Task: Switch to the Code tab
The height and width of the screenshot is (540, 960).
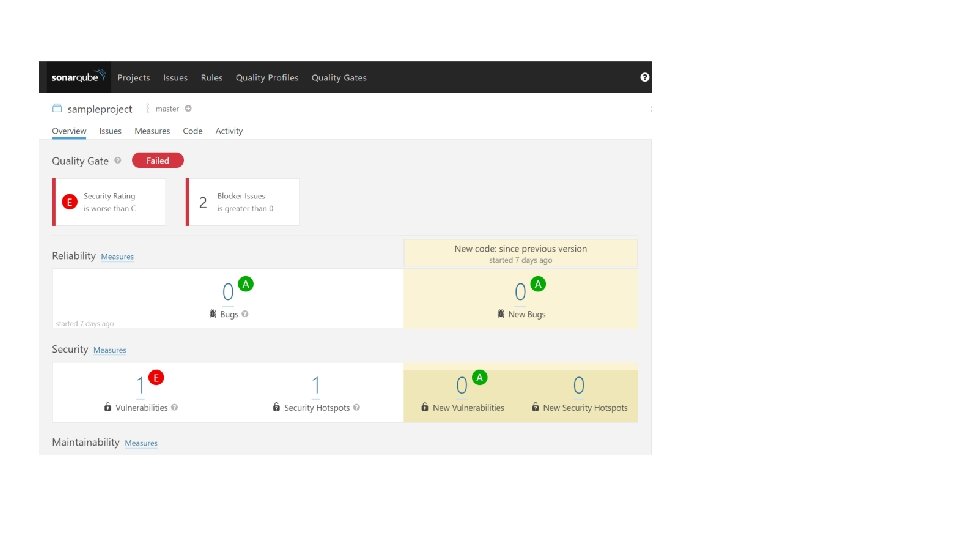Action: tap(192, 131)
